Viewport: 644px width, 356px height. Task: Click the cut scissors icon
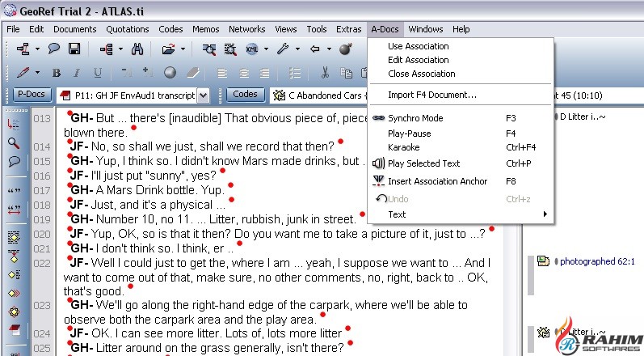click(325, 73)
